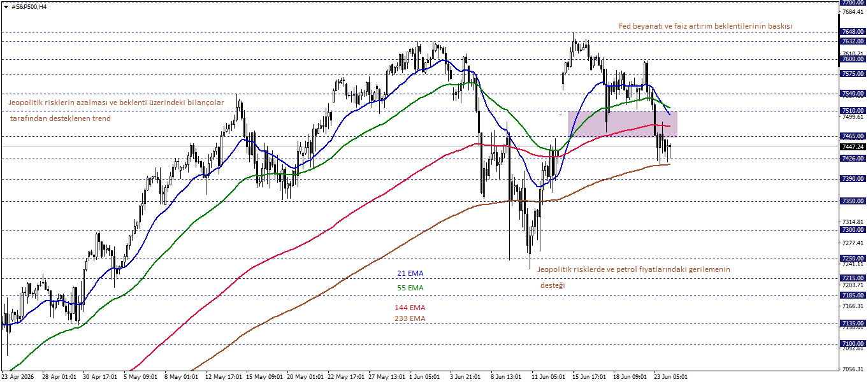
Task: Click the '18 Jun 09:01' time label
Action: [x=630, y=377]
